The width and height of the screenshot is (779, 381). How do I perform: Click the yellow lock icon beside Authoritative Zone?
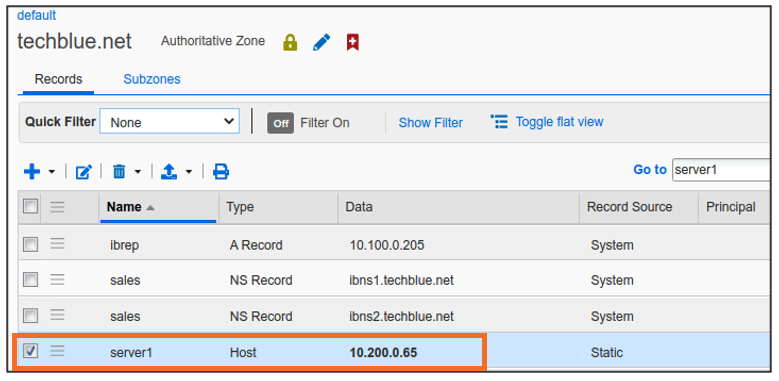coord(290,42)
